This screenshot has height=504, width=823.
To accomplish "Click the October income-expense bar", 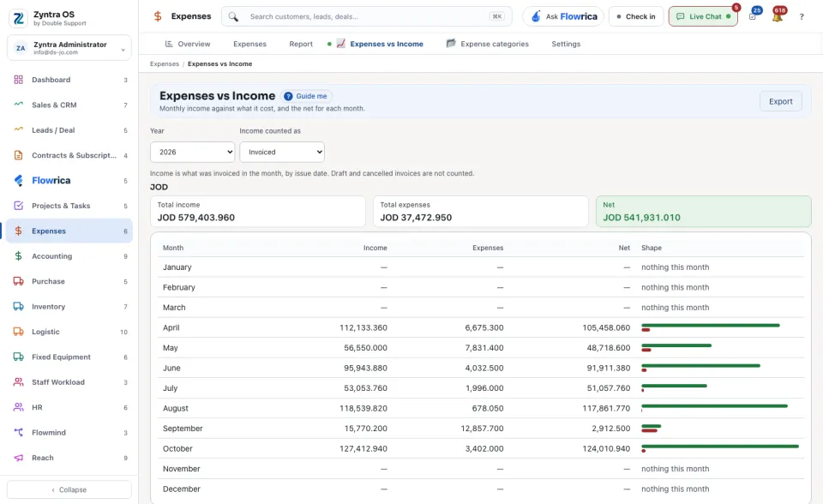I will click(x=720, y=448).
